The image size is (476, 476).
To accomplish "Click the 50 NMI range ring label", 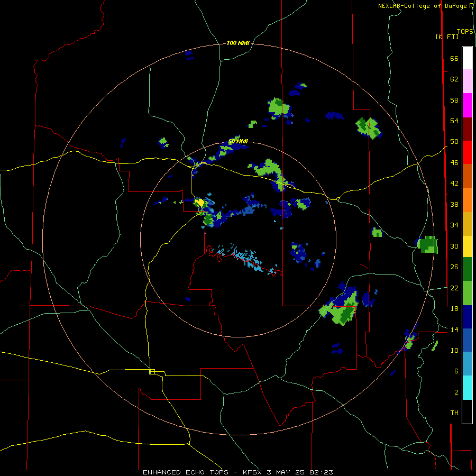I will tap(238, 141).
